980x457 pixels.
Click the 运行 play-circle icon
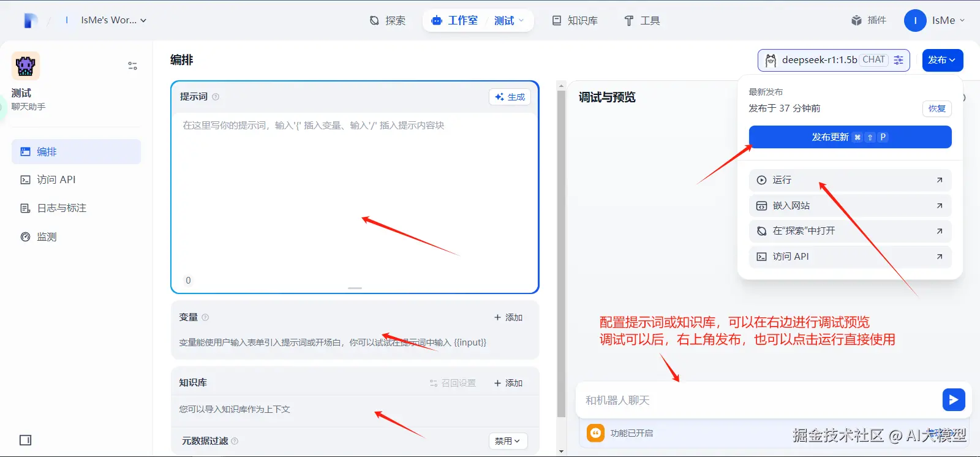coord(761,180)
